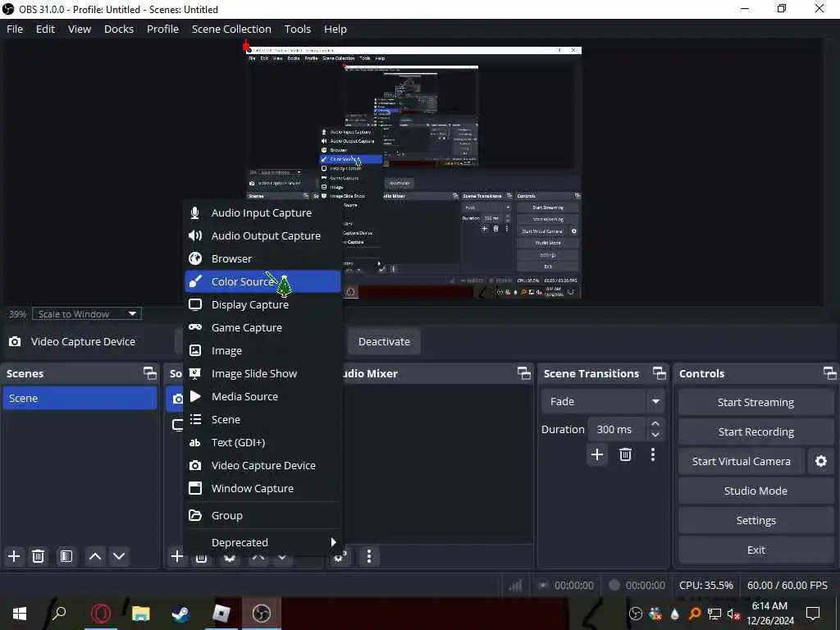Viewport: 840px width, 630px height.
Task: Choose Group from add source menu
Action: [262, 515]
